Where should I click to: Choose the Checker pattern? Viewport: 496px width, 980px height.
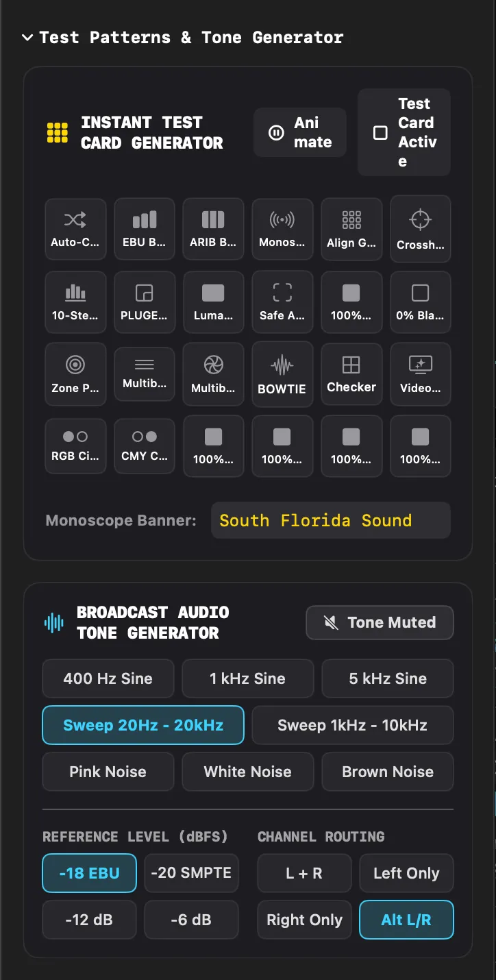point(351,374)
